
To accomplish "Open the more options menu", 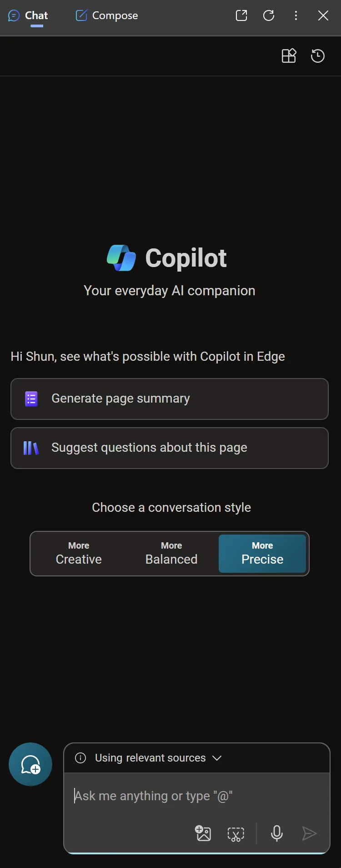I will click(296, 15).
